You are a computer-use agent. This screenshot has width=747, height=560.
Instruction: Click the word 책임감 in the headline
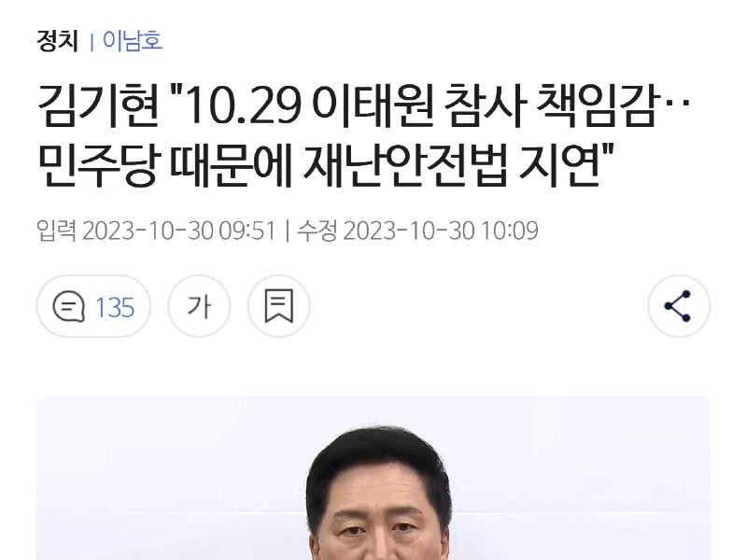[x=597, y=105]
